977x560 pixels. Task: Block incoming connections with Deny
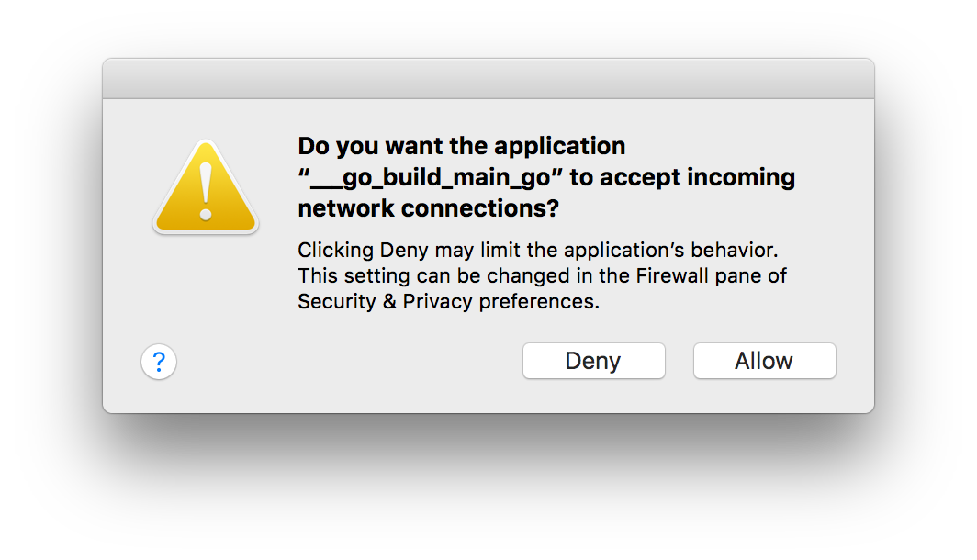coord(594,361)
